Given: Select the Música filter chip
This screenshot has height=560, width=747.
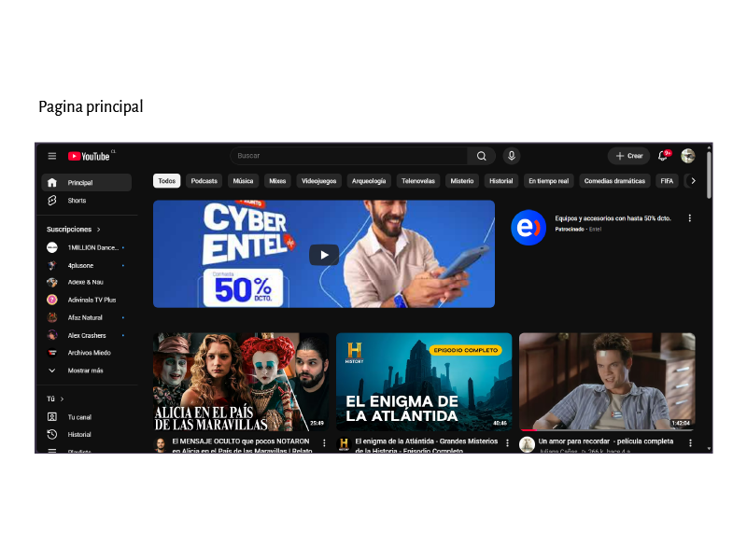Looking at the screenshot, I should point(243,181).
